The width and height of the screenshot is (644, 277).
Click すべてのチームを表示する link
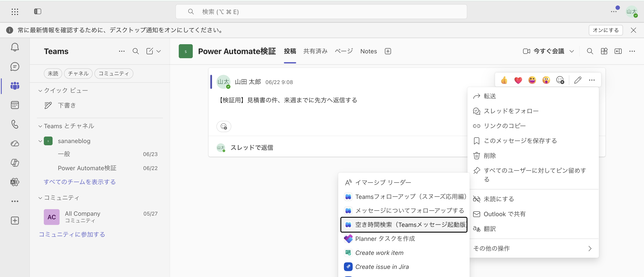tap(80, 182)
